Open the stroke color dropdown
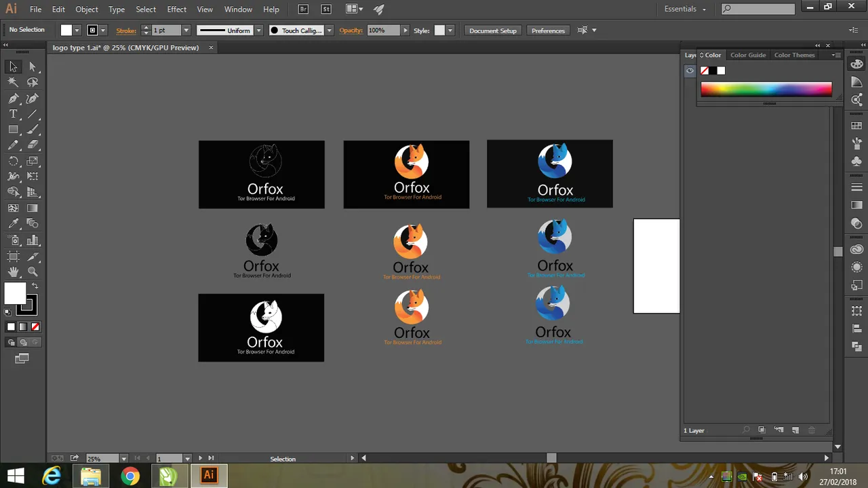This screenshot has height=488, width=868. 103,31
